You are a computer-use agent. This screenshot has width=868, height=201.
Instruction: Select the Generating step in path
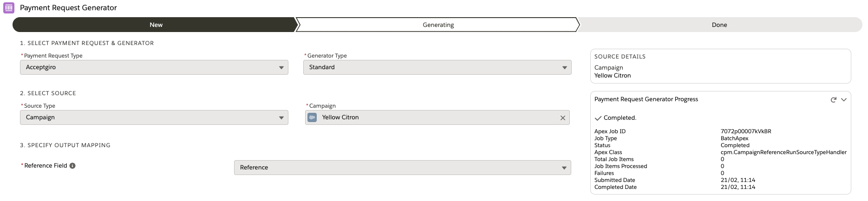pyautogui.click(x=438, y=25)
